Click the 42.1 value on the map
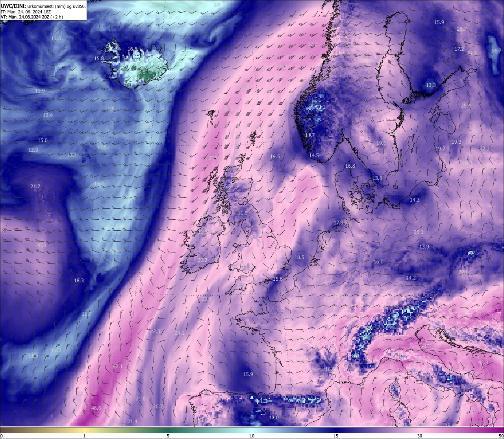Image resolution: width=504 pixels, height=439 pixels. click(x=118, y=366)
